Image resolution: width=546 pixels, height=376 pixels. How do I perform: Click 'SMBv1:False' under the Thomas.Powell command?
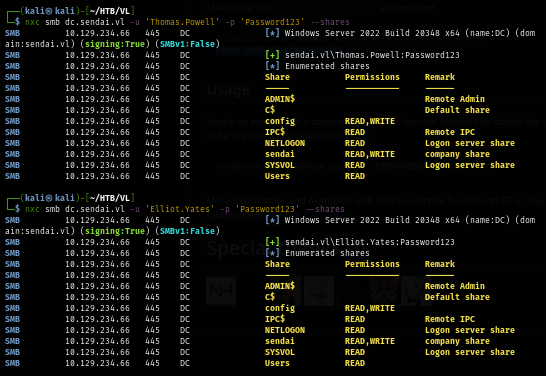click(x=187, y=44)
